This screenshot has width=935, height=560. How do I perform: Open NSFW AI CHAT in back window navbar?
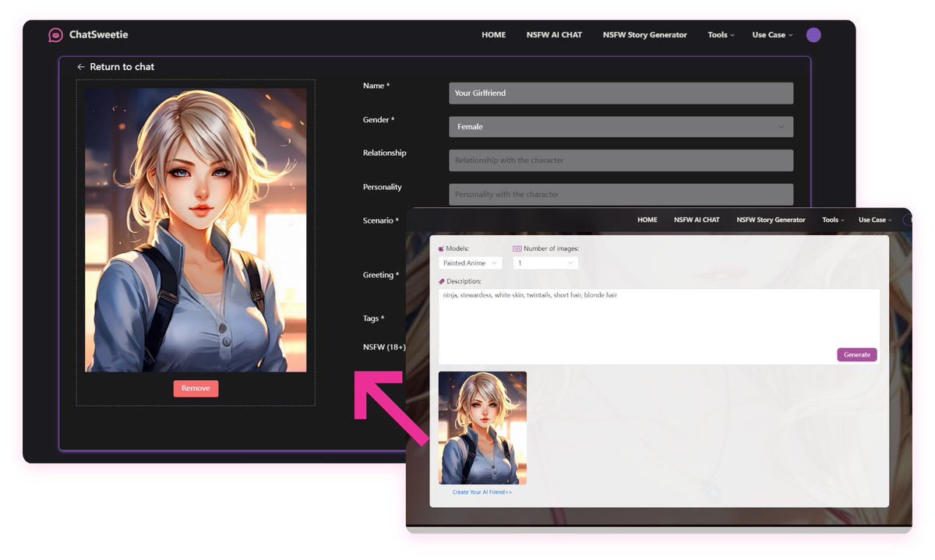pos(554,35)
